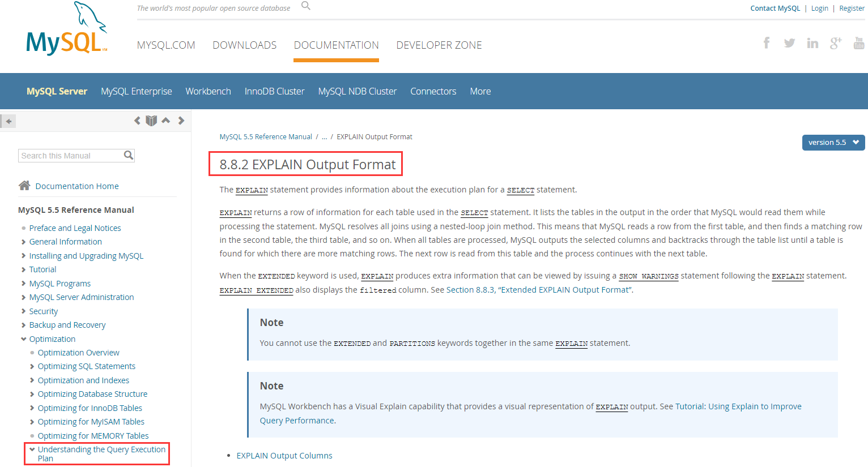
Task: Open the MYSQL.COM top menu
Action: coord(166,45)
